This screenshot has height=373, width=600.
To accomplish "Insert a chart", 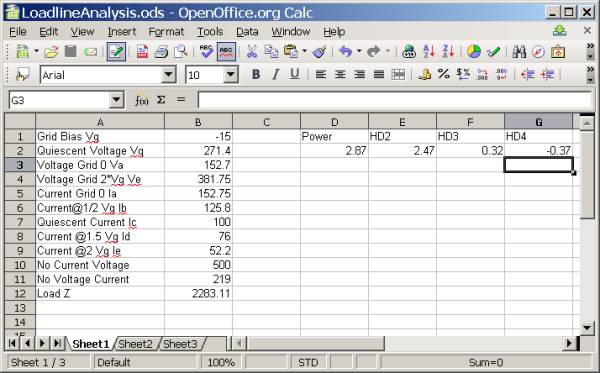I will [473, 51].
